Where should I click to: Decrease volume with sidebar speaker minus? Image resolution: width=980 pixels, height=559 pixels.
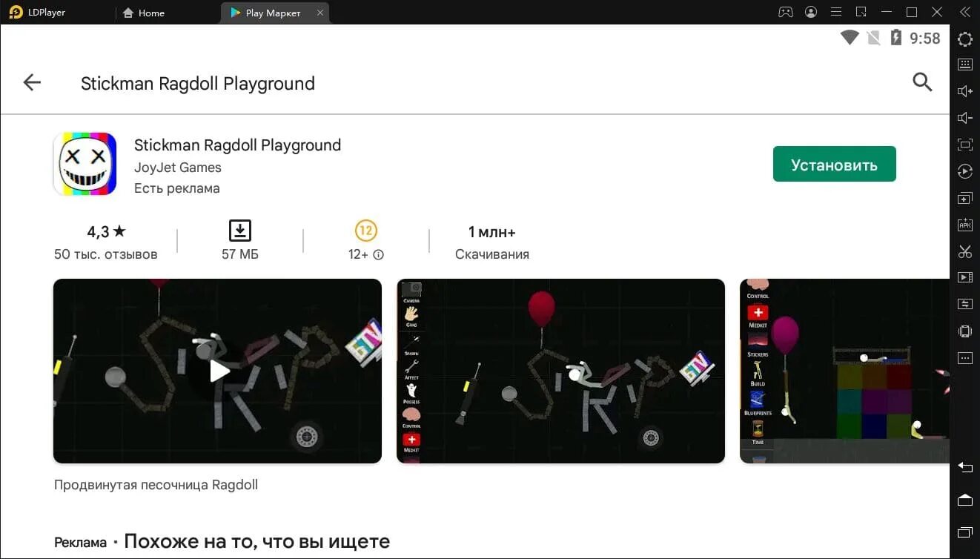point(964,118)
